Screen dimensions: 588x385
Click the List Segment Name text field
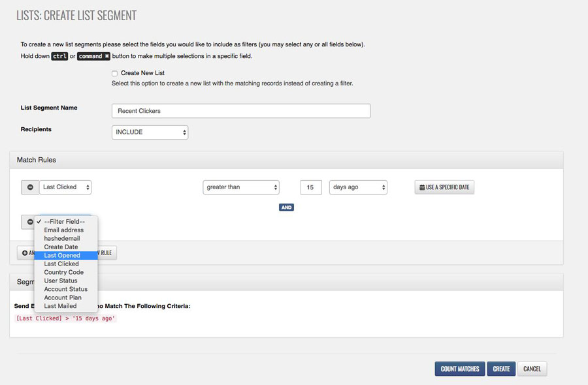tap(240, 111)
